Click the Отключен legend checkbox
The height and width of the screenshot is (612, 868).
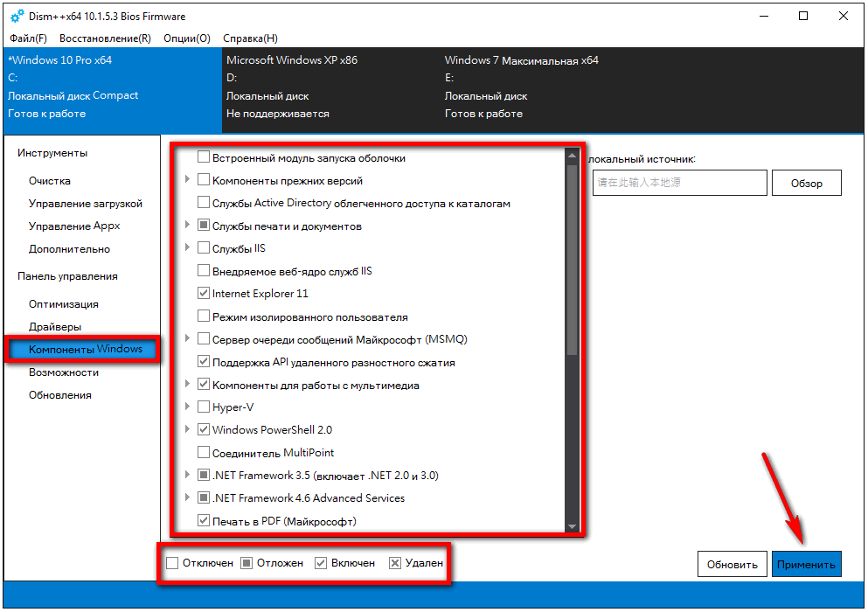coord(172,563)
